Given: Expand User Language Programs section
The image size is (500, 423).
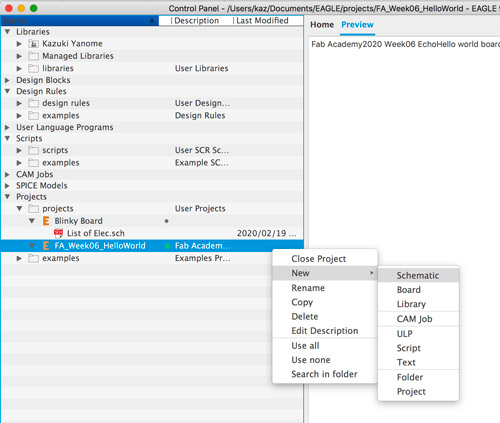Looking at the screenshot, I should (7, 127).
